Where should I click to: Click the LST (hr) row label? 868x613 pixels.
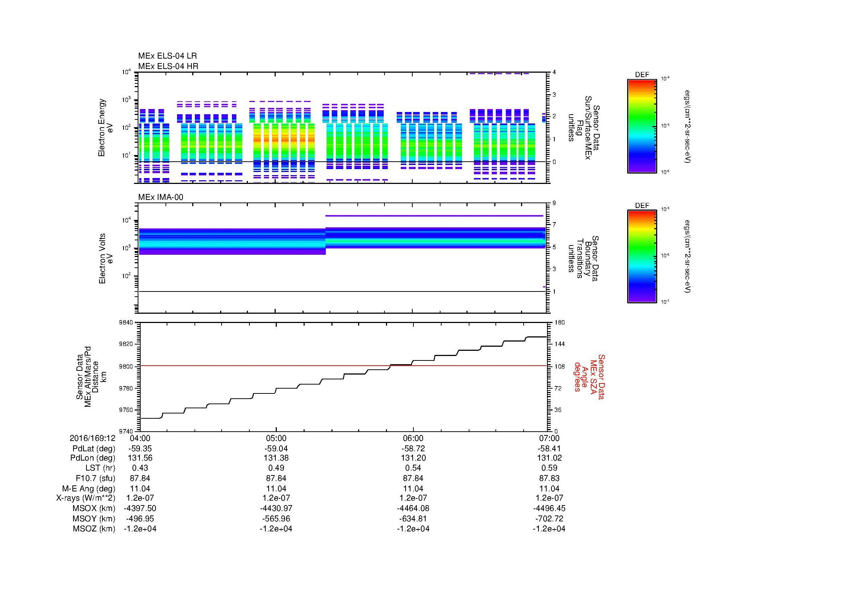(x=100, y=468)
